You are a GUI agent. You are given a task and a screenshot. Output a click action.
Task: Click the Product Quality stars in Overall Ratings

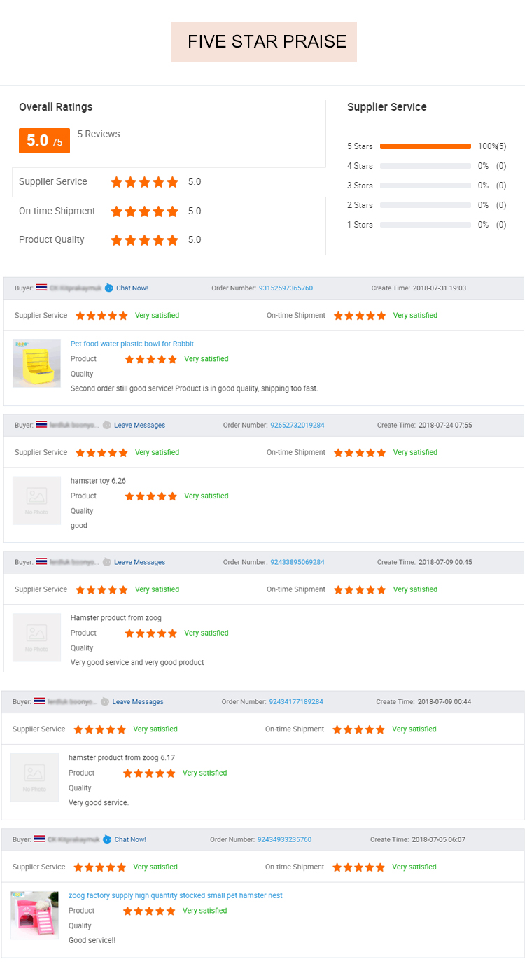pyautogui.click(x=144, y=240)
